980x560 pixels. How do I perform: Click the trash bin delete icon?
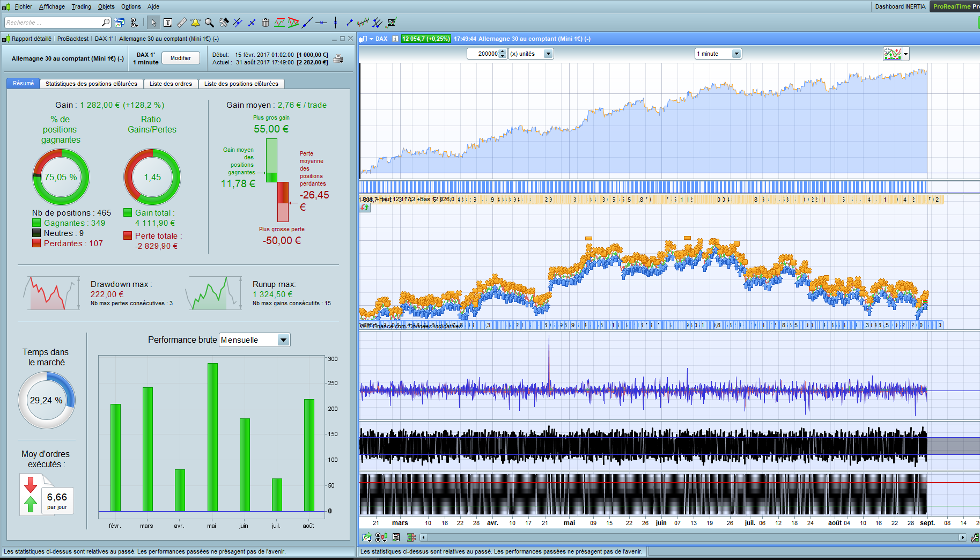click(266, 23)
